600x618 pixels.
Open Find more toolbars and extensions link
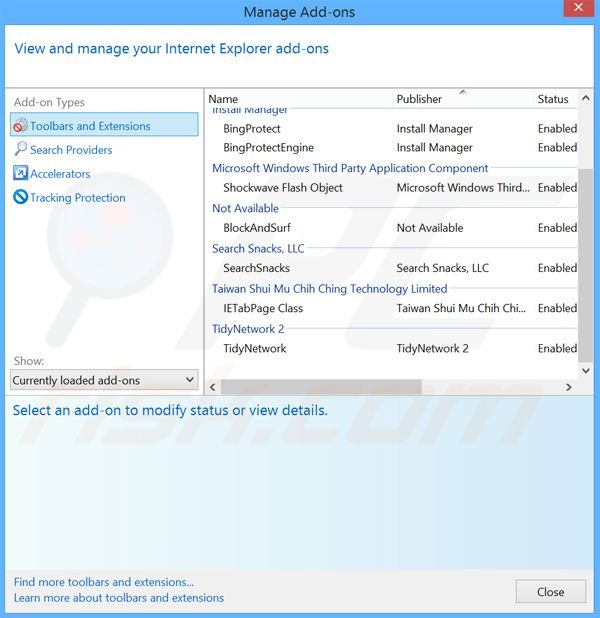click(x=104, y=582)
